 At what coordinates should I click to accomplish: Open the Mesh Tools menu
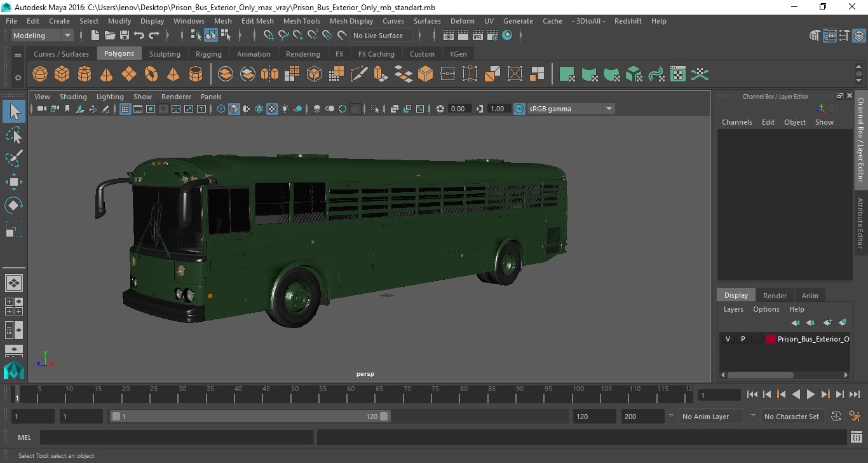(301, 21)
